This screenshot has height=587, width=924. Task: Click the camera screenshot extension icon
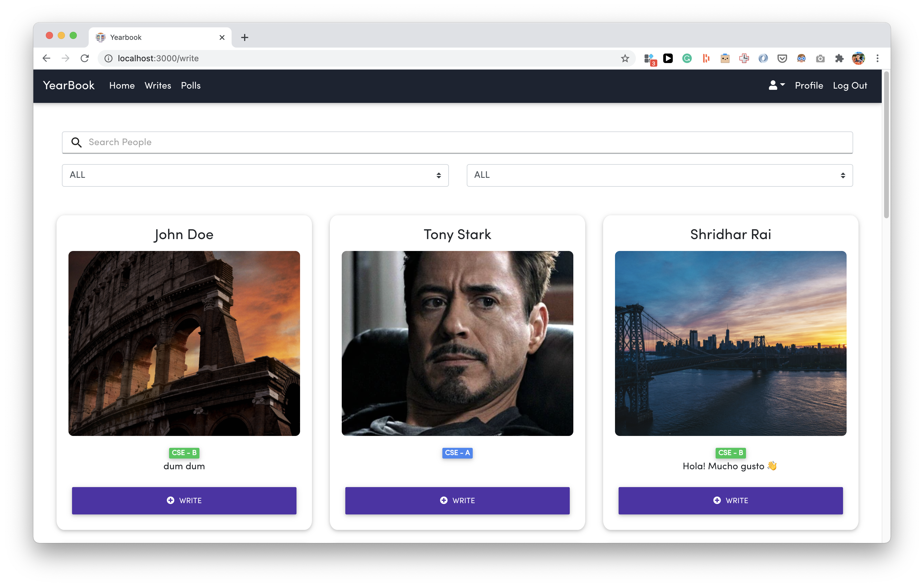(820, 58)
